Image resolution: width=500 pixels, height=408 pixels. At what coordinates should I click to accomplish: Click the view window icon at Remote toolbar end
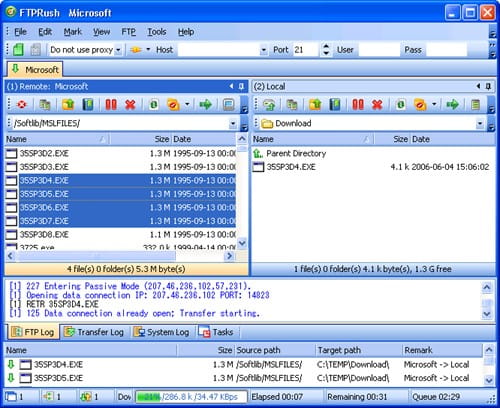pos(228,105)
